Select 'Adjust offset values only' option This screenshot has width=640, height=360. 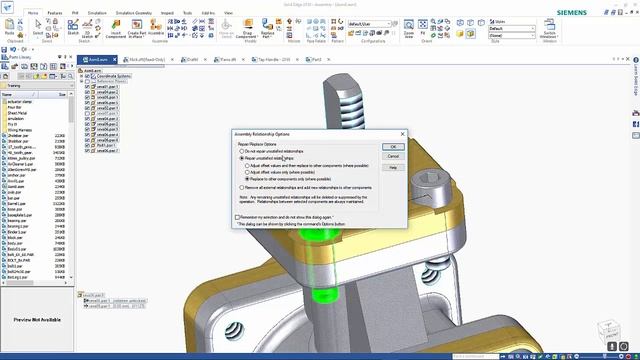[247, 172]
